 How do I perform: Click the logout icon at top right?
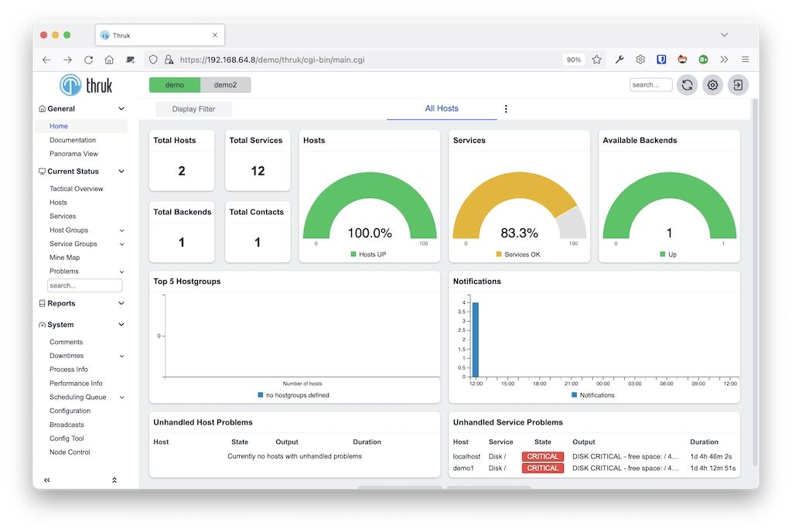coord(737,85)
